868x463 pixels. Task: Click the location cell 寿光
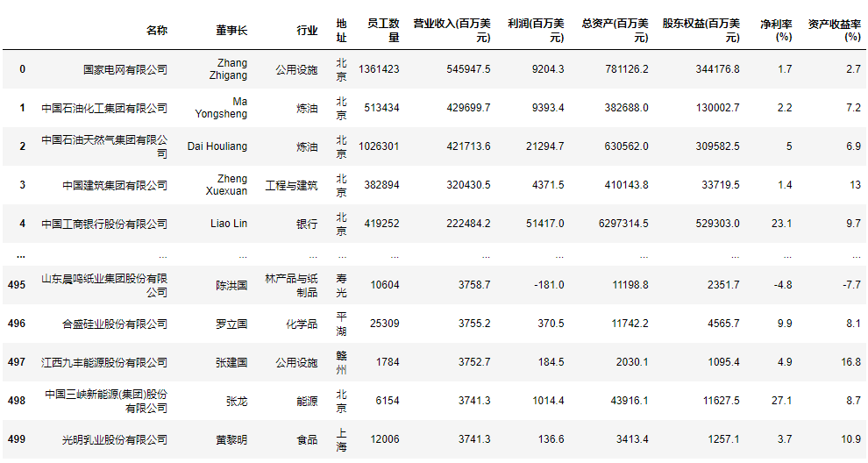341,285
